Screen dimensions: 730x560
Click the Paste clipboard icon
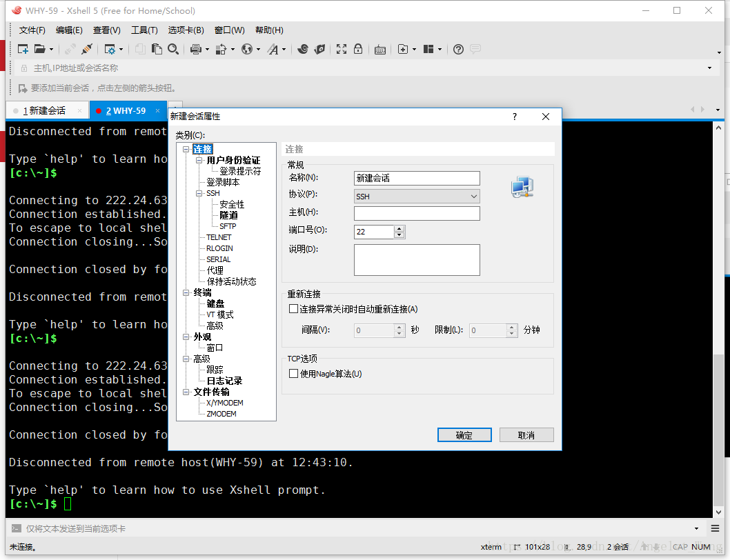(x=157, y=49)
